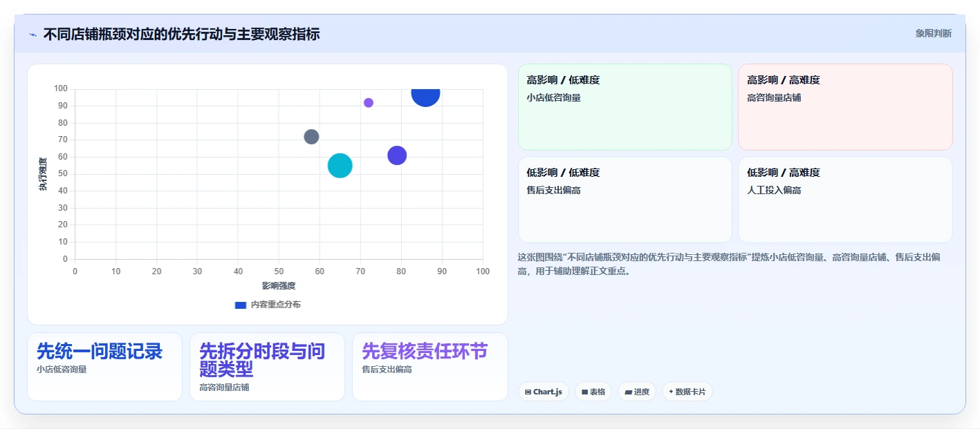The height and width of the screenshot is (429, 980).
Task: Toggle the 内容重点分布 legend swatch
Action: click(241, 305)
